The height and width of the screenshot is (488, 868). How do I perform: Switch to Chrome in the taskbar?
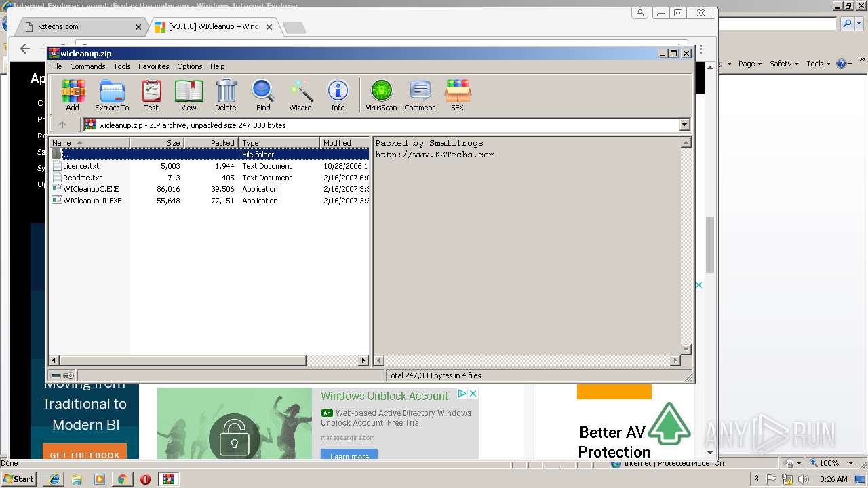(123, 479)
